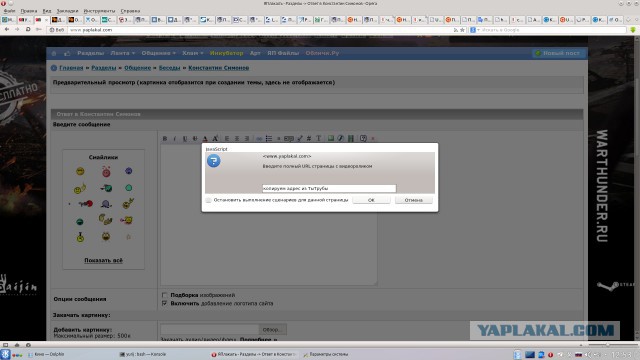Click the Underline formatting icon
640x360 pixels.
tap(185, 138)
